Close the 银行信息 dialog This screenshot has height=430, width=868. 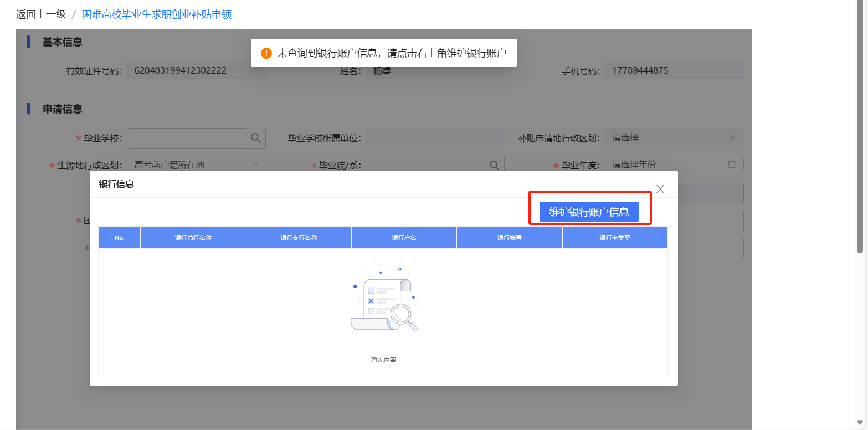point(660,189)
